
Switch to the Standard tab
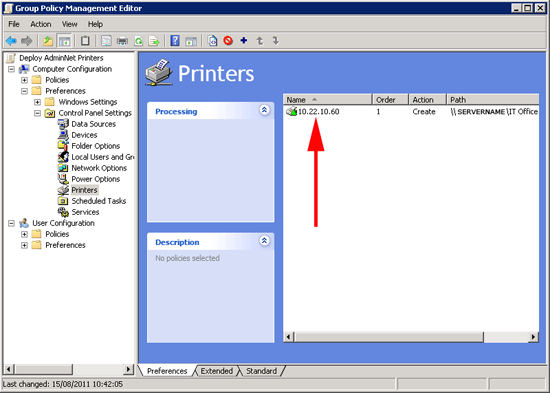coord(261,371)
